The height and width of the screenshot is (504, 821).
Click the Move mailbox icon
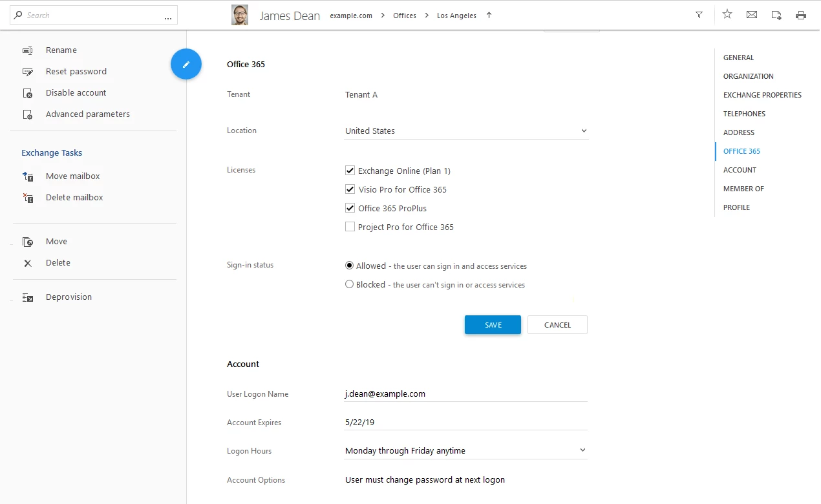[x=28, y=176]
